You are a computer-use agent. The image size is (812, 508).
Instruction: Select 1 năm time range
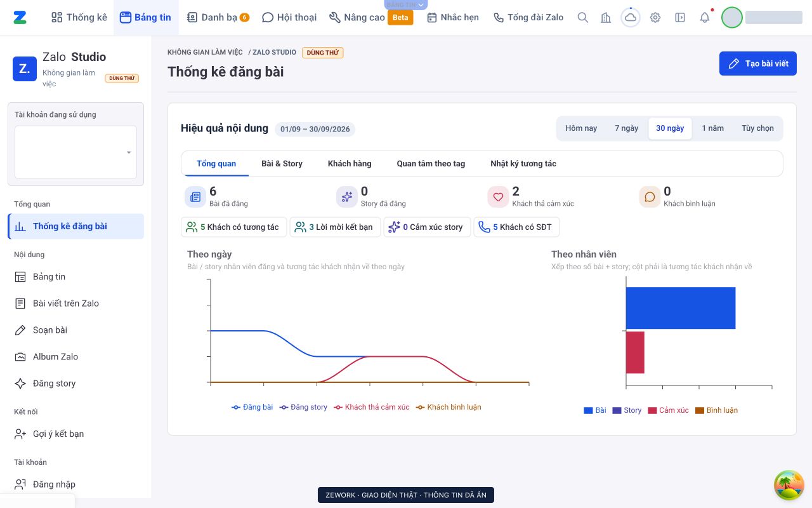(712, 128)
